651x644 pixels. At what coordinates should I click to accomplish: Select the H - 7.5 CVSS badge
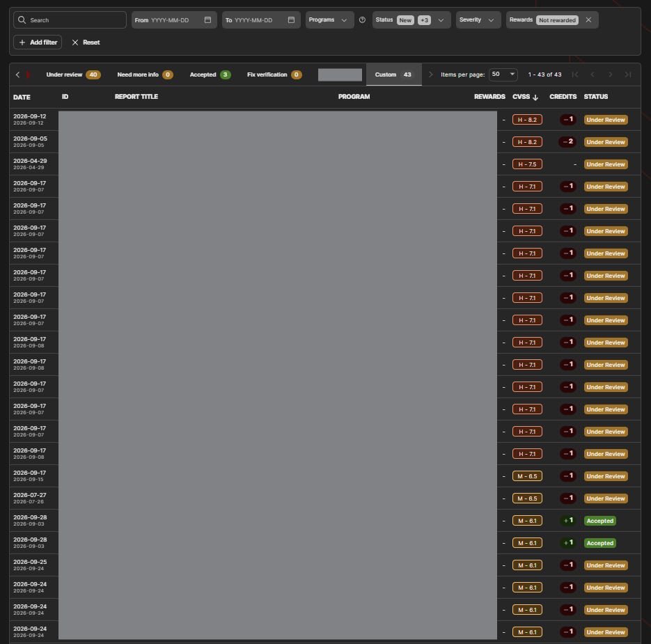pos(527,164)
